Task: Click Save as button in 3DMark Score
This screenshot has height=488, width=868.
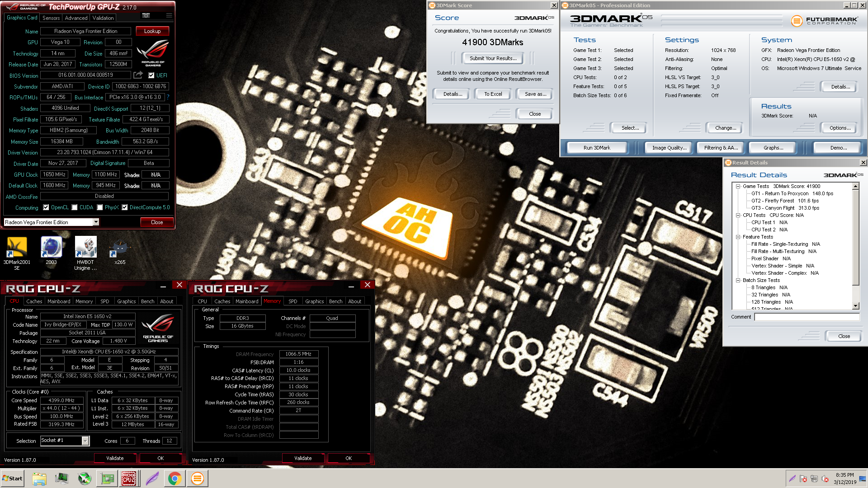Action: 535,94
